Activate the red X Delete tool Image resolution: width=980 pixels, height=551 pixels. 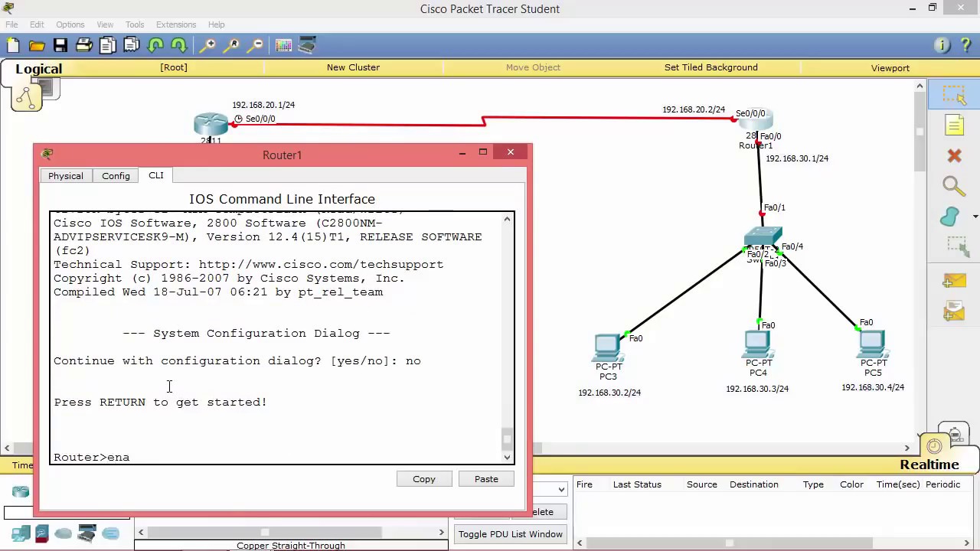tap(954, 156)
